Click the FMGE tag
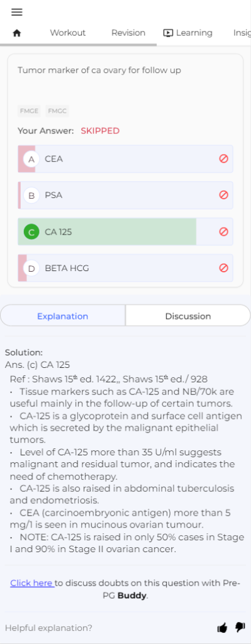251x644 pixels. (29, 111)
